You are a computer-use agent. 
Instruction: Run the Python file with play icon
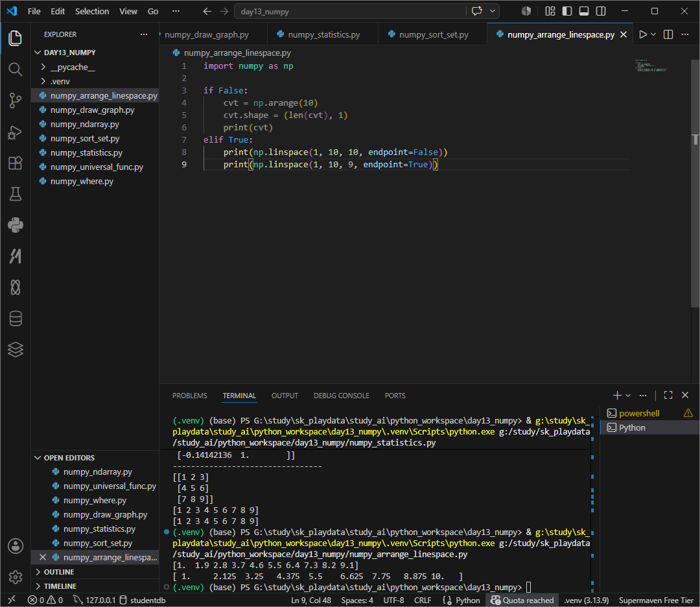(643, 34)
